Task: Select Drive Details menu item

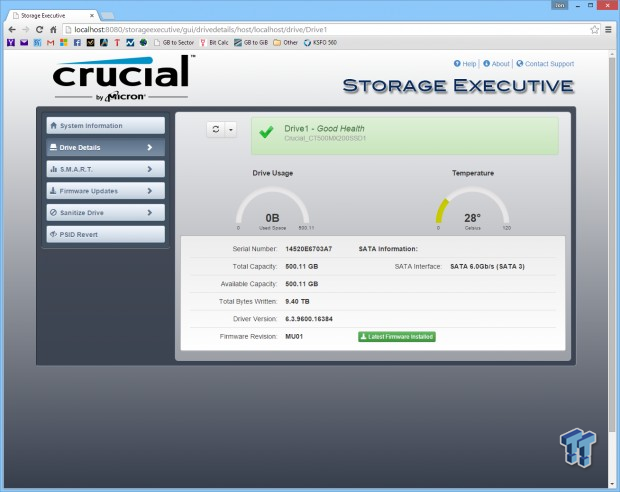Action: click(106, 147)
